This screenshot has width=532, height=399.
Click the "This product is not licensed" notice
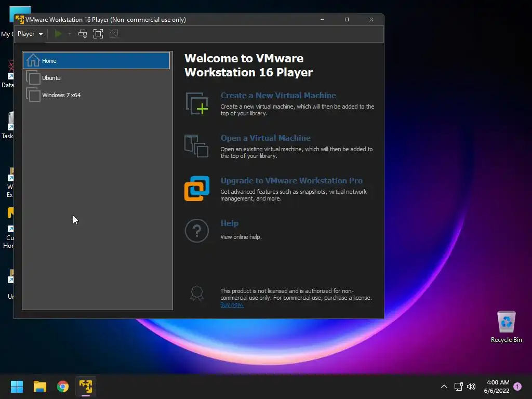pos(296,294)
